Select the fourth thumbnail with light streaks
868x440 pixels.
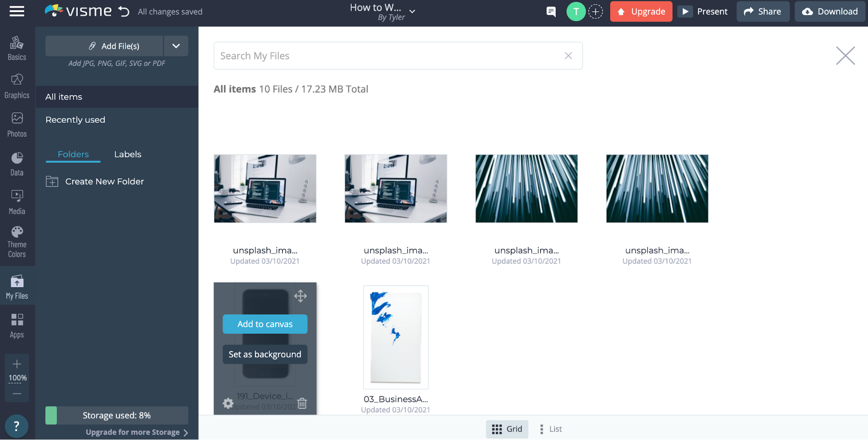tap(657, 189)
